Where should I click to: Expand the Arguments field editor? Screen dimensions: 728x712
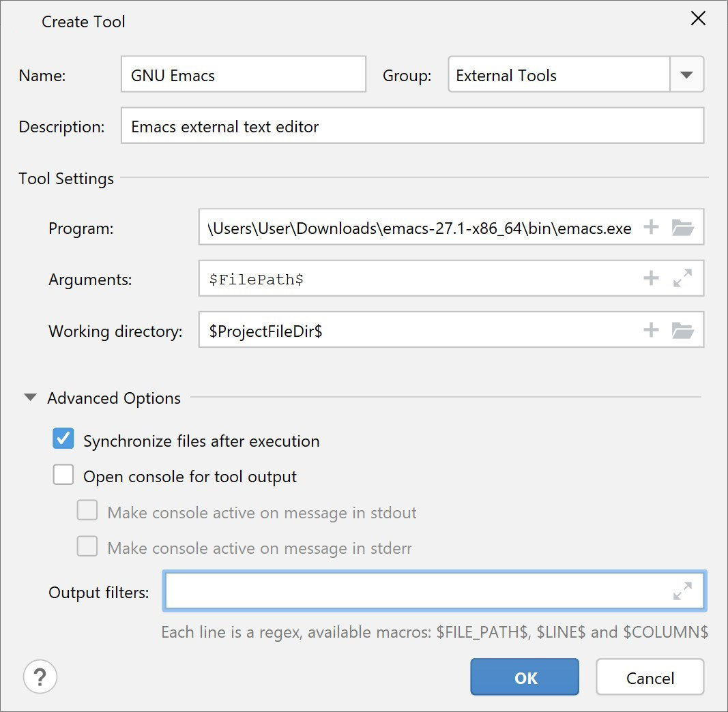tap(682, 278)
